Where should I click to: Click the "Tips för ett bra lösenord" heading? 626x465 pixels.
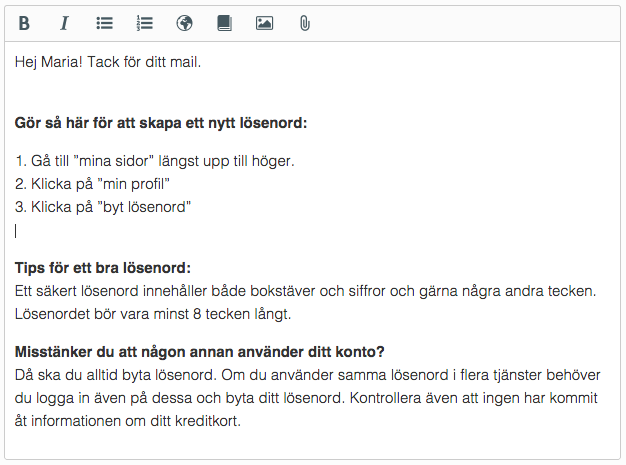102,269
